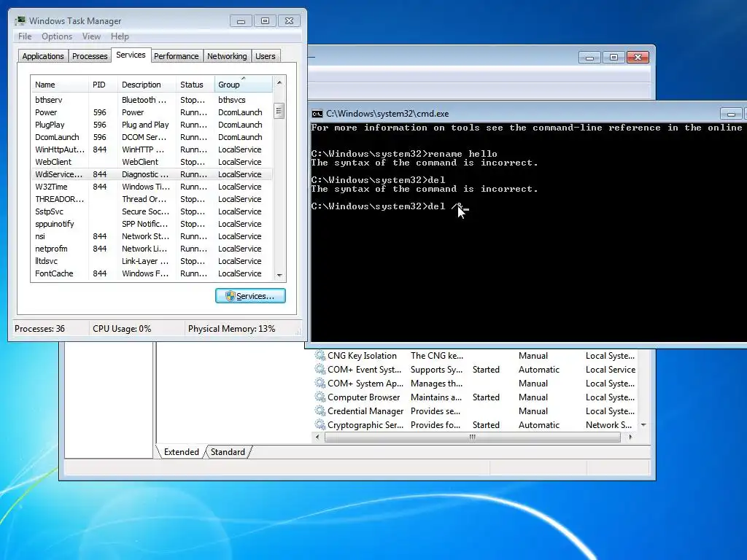747x560 pixels.
Task: Sort services by Status column header
Action: tap(196, 85)
